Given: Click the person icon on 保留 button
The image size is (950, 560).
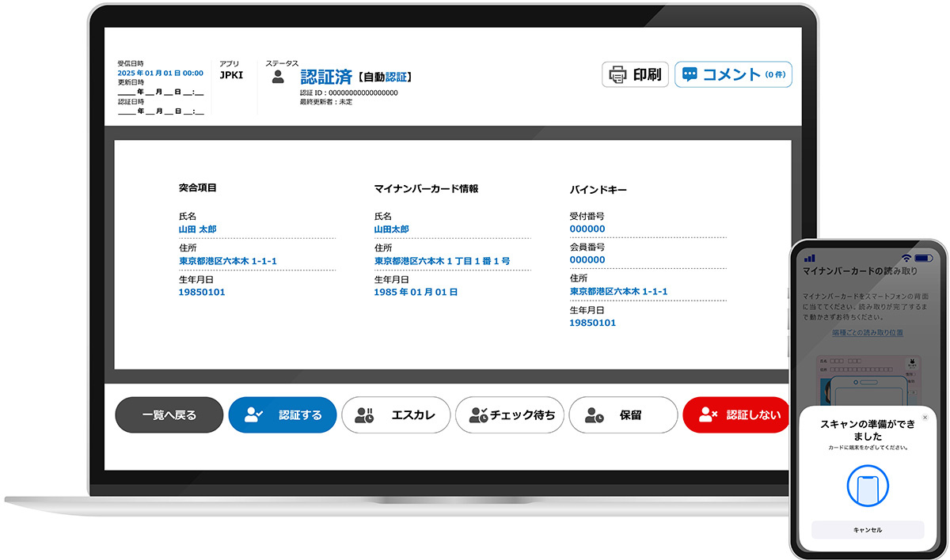Looking at the screenshot, I should (x=591, y=414).
